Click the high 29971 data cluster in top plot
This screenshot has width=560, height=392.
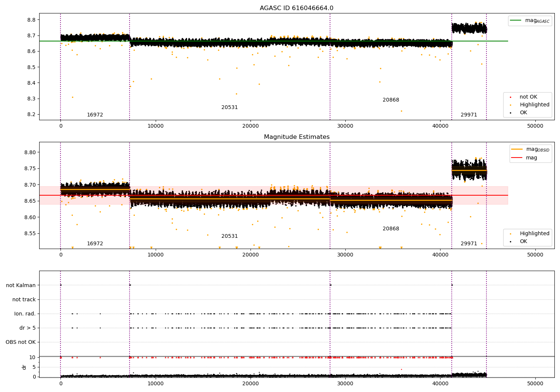tap(469, 28)
